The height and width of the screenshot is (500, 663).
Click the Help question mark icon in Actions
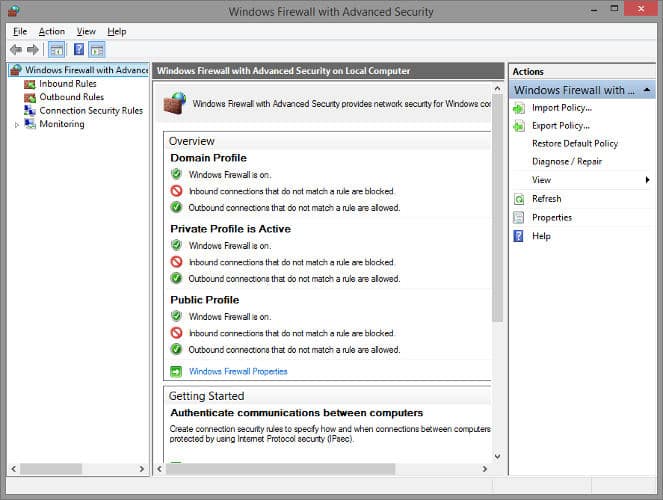point(518,236)
